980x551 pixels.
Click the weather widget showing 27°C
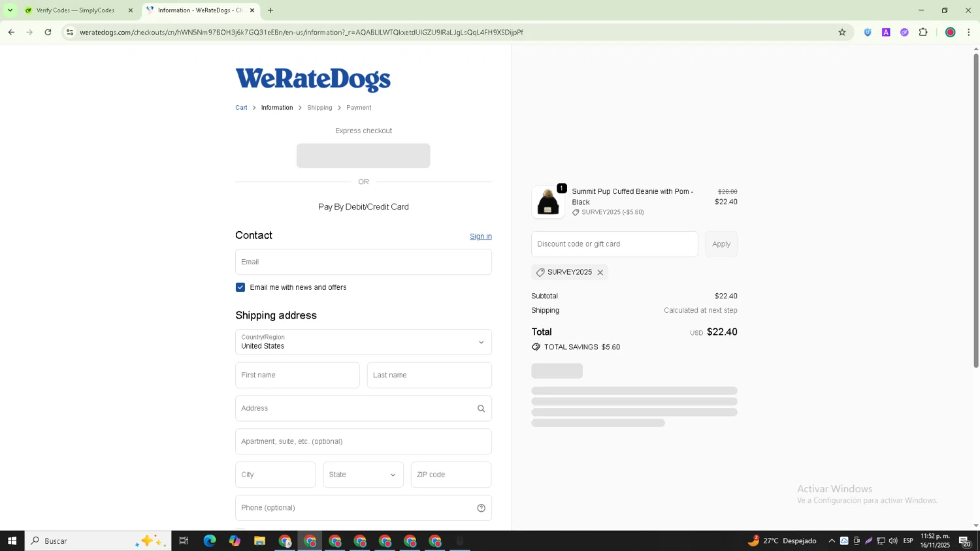782,541
